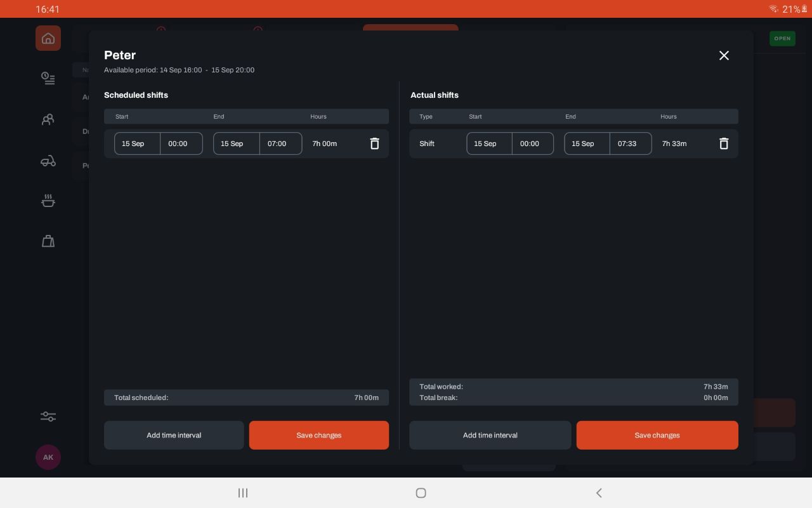This screenshot has width=812, height=508.
Task: Open the settings sliders icon
Action: coord(48,417)
